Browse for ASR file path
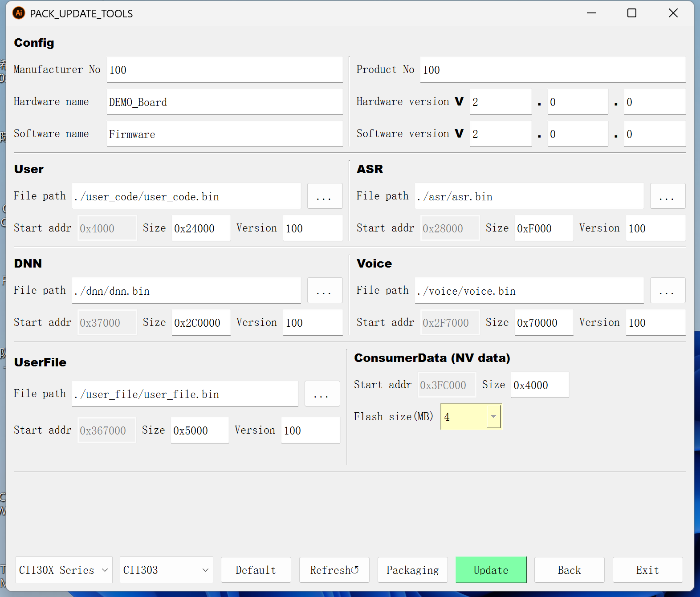 (667, 196)
